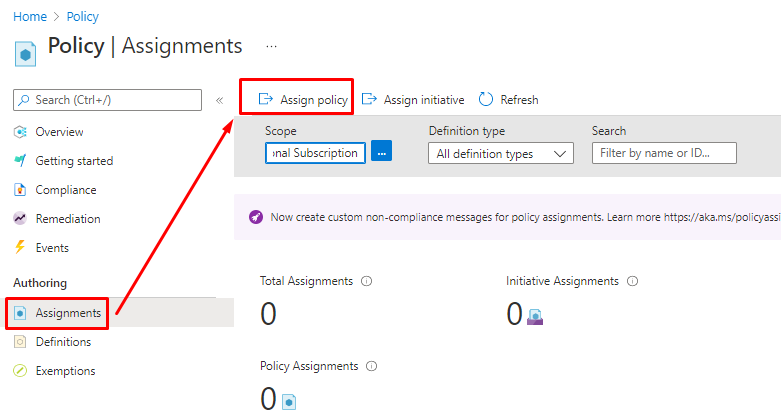Click the Home breadcrumb link
Viewport: 781px width, 418px height.
click(29, 17)
